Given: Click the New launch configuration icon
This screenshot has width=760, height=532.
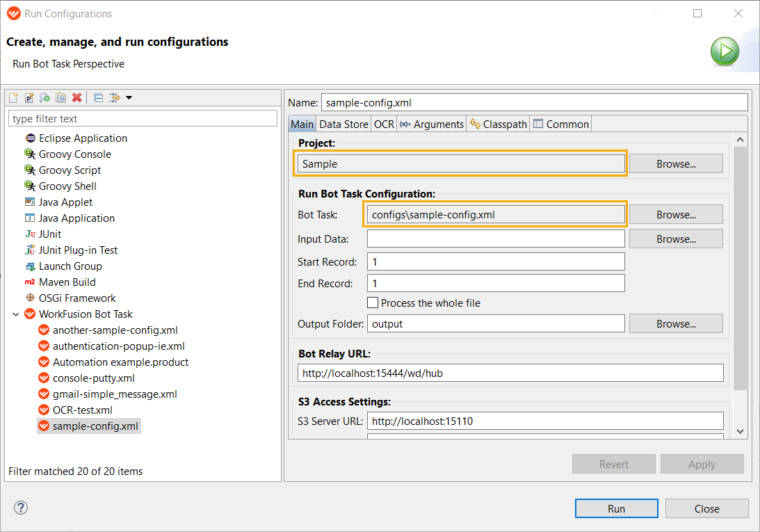Looking at the screenshot, I should tap(14, 98).
